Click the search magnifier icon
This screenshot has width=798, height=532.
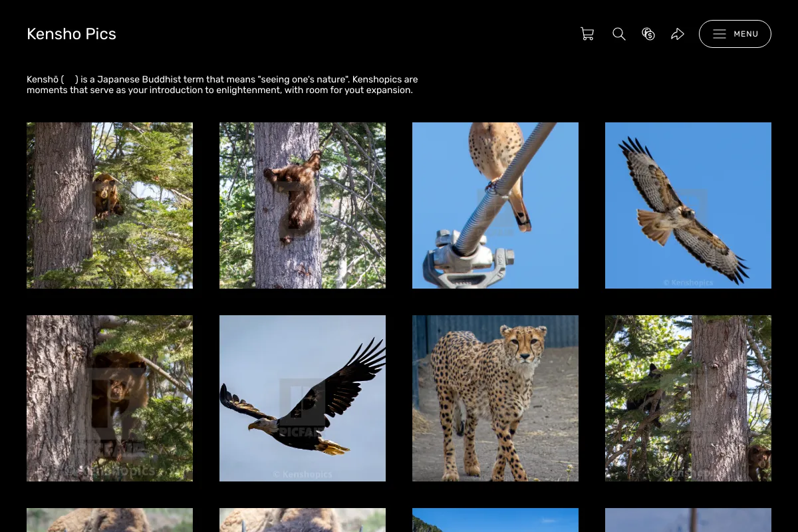pyautogui.click(x=619, y=34)
